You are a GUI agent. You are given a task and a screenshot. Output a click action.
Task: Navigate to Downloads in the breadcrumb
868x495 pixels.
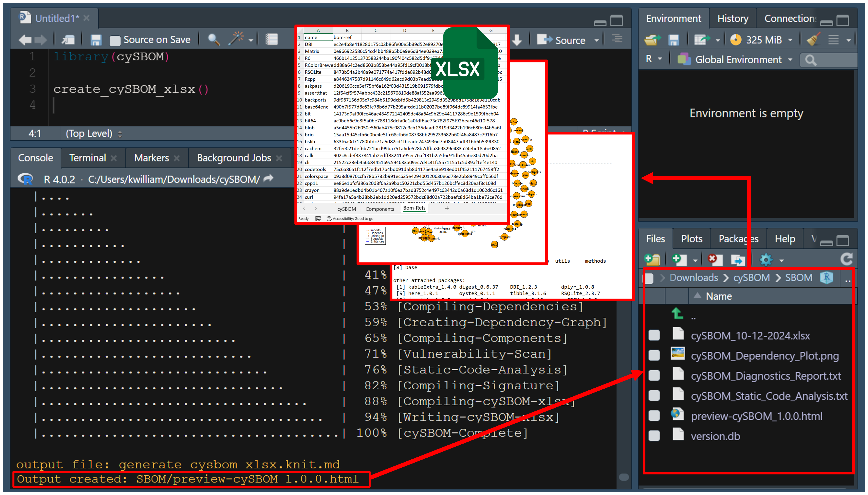[693, 278]
